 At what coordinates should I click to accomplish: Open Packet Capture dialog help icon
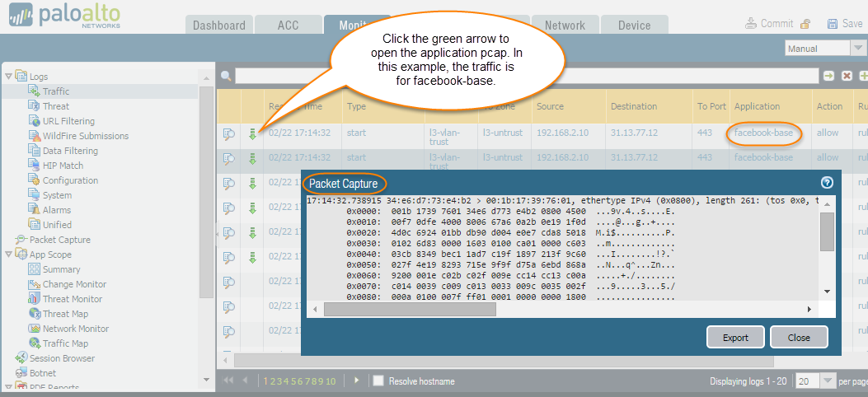coord(827,183)
